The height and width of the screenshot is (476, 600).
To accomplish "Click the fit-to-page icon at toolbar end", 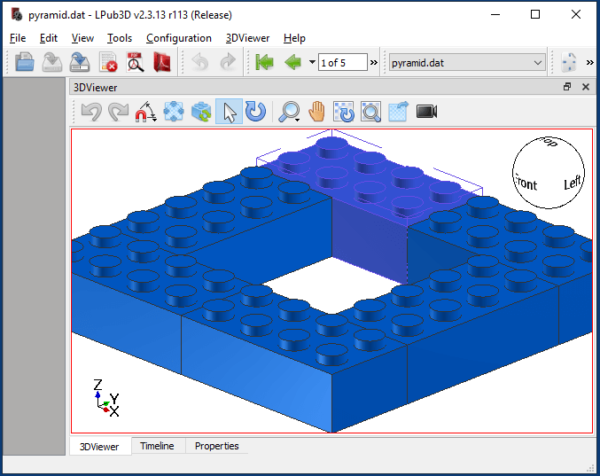I will click(569, 62).
